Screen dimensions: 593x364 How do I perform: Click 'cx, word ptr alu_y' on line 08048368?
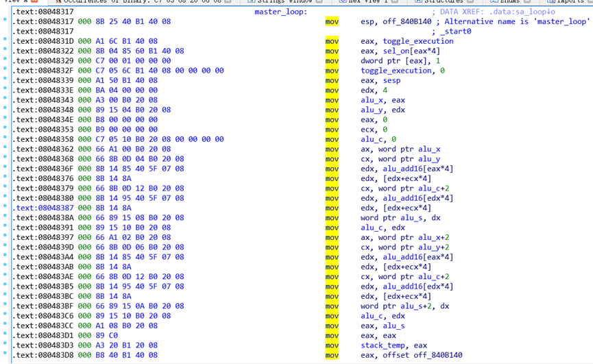(400, 159)
